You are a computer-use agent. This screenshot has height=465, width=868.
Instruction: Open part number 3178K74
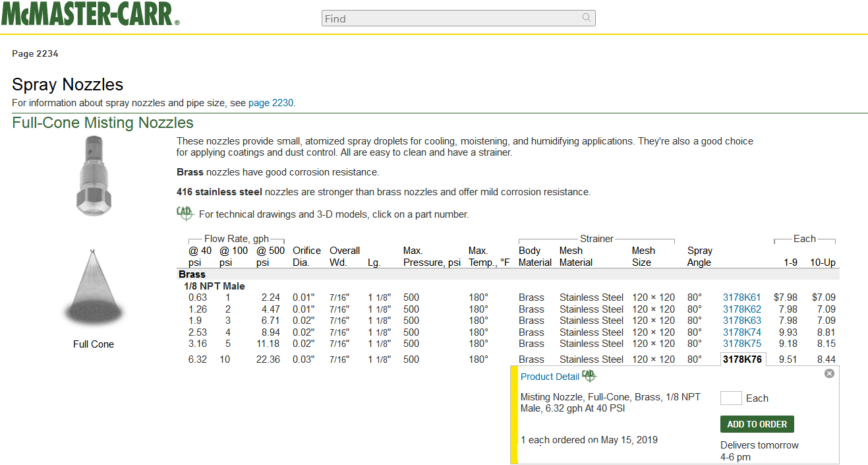coord(741,332)
